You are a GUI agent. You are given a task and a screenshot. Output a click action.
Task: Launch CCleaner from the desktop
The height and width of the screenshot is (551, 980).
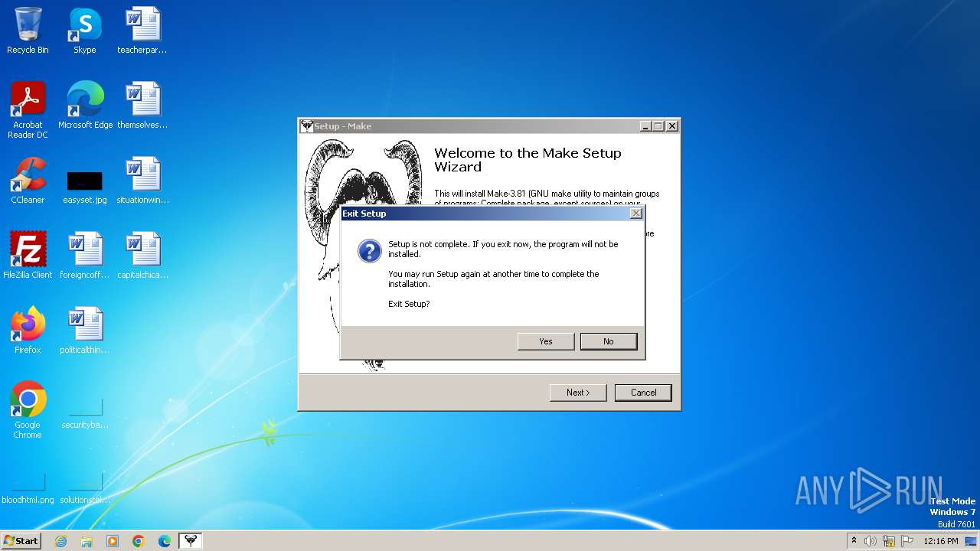tap(28, 181)
